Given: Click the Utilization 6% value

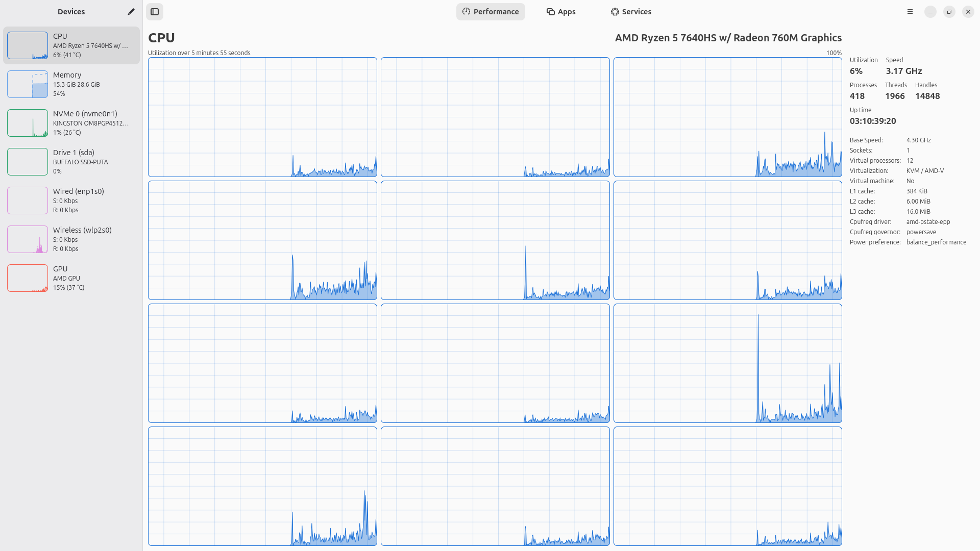Looking at the screenshot, I should [856, 71].
